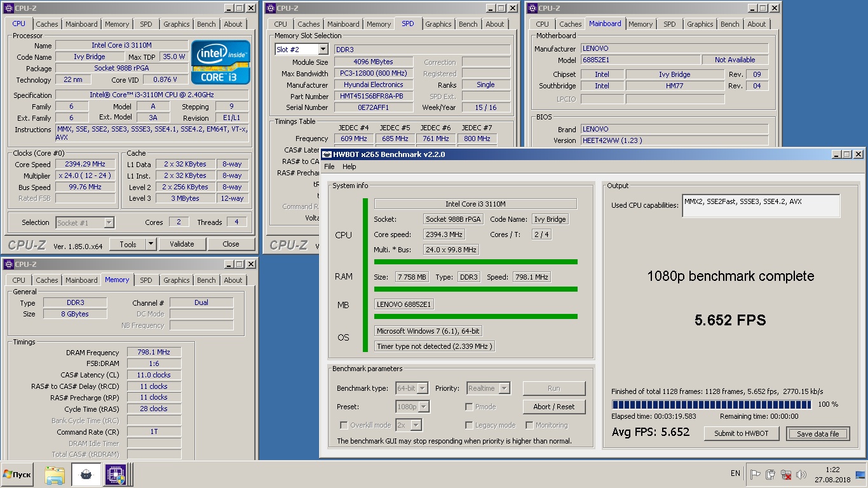The image size is (868, 488).
Task: Click the Show Desktop button in the tray corner
Action: tap(862, 475)
